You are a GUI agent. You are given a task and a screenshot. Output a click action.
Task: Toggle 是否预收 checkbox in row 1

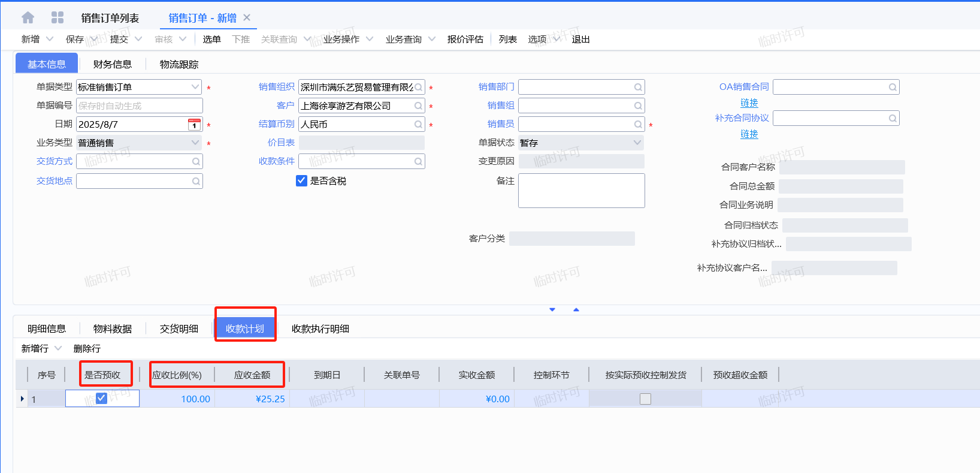[x=102, y=399]
